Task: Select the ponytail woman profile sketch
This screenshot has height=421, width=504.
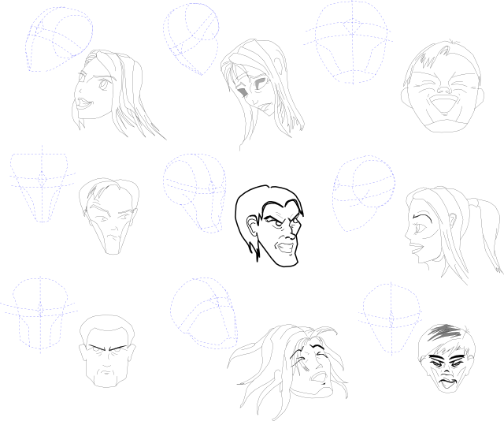Action: point(454,236)
